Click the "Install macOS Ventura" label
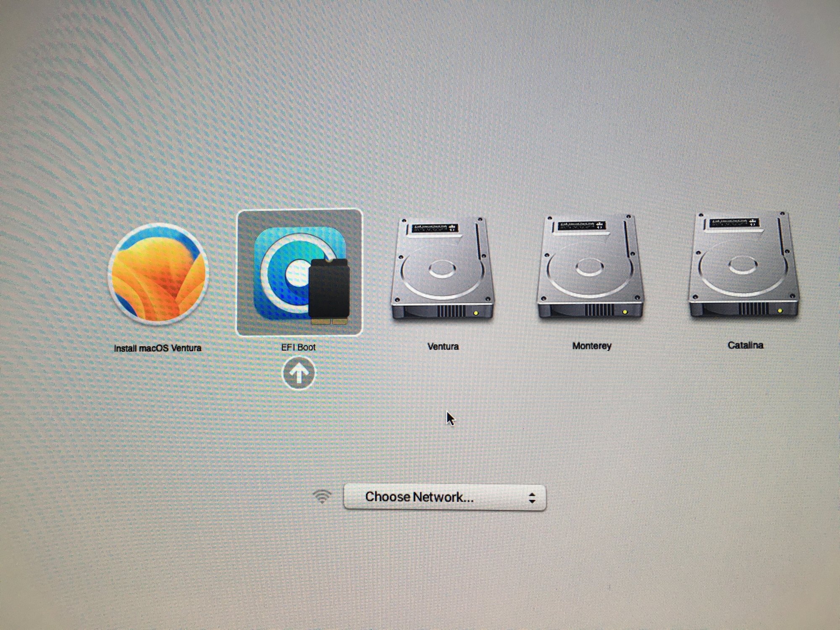 pos(157,348)
